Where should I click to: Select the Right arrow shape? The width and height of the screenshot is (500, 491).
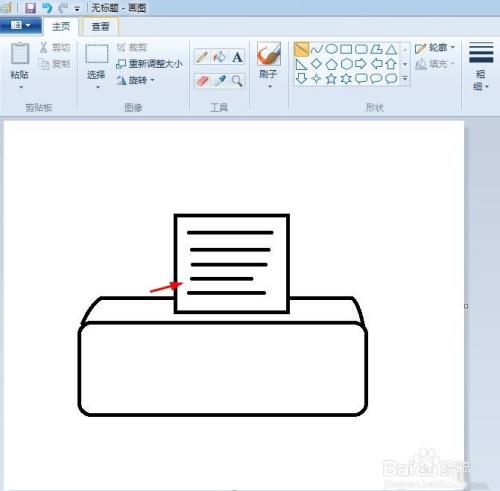pos(361,64)
